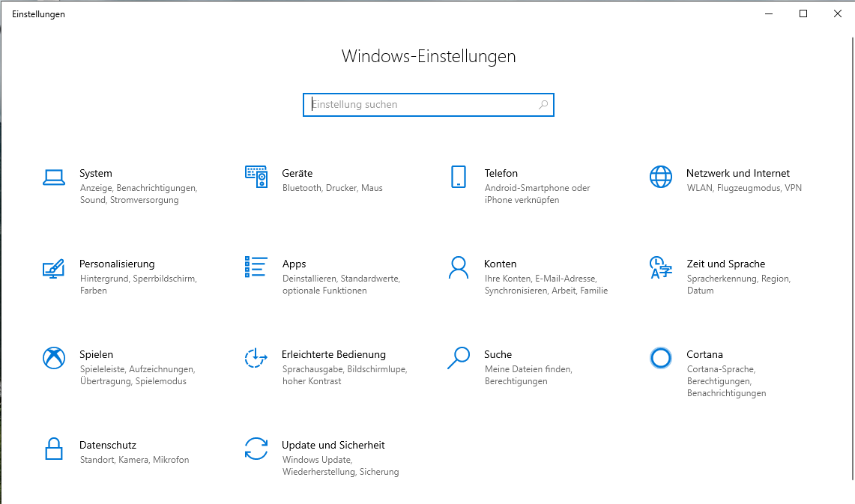
Task: Click 'Hintergrund, Sperrbildschirm, Farben' description
Action: (139, 285)
